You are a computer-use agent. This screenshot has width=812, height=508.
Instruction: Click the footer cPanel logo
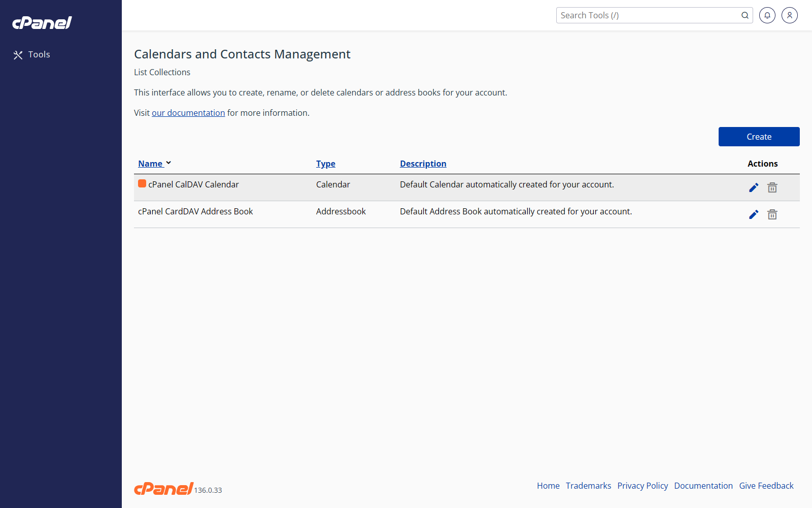pos(163,488)
